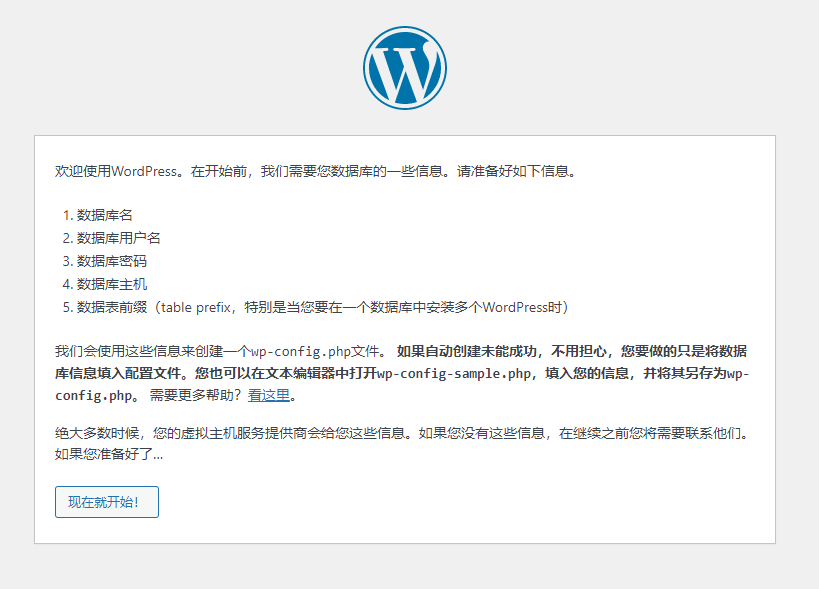Click the 现在就开始! button
The height and width of the screenshot is (589, 819).
pyautogui.click(x=107, y=502)
